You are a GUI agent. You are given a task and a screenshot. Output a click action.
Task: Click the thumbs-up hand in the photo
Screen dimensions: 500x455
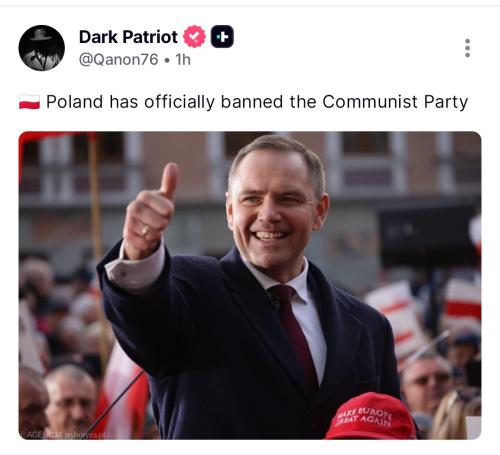[x=151, y=211]
